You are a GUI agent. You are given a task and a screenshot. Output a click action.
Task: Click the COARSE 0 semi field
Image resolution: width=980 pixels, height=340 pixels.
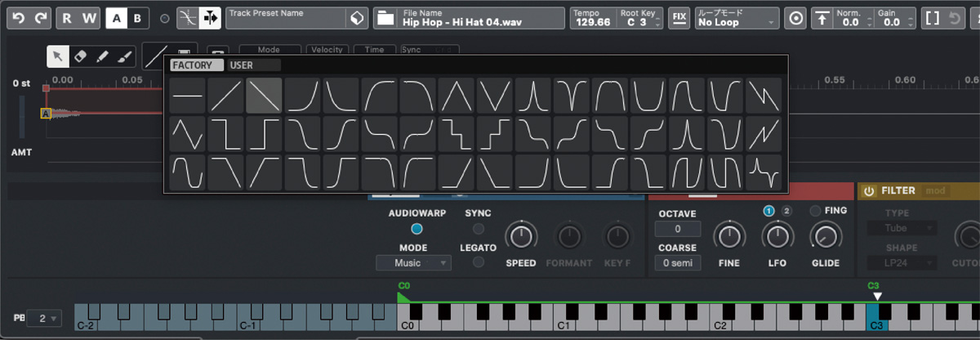[x=677, y=263]
